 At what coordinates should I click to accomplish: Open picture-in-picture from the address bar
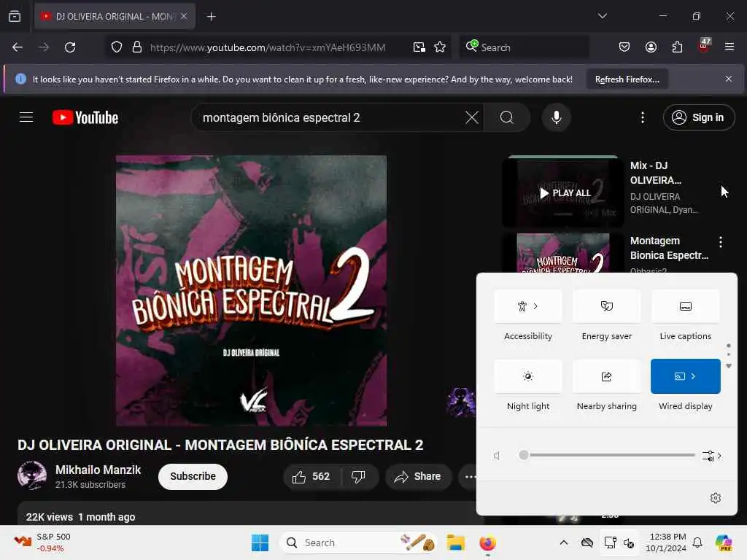click(x=419, y=47)
